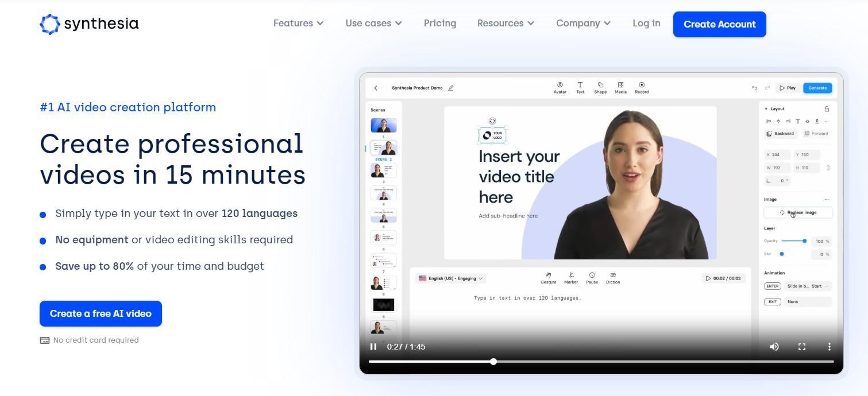868x396 pixels.
Task: Select the scene 3 thumbnail
Action: coord(384,170)
